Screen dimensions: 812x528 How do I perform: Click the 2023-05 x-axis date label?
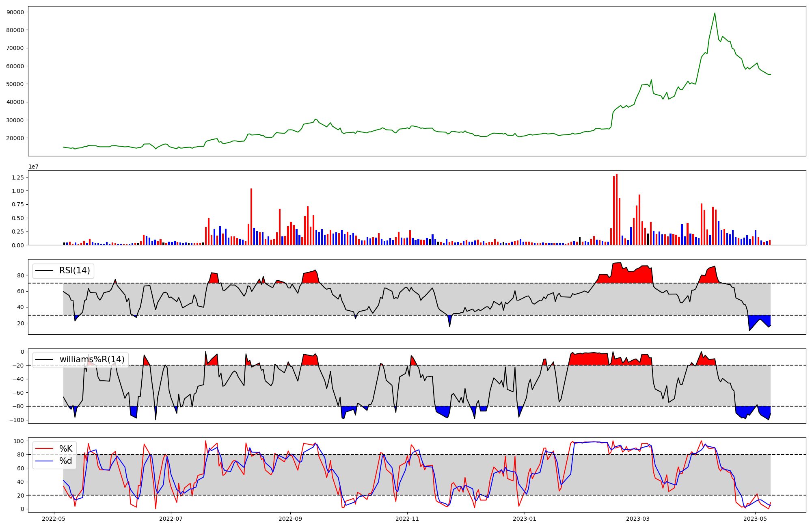click(755, 519)
